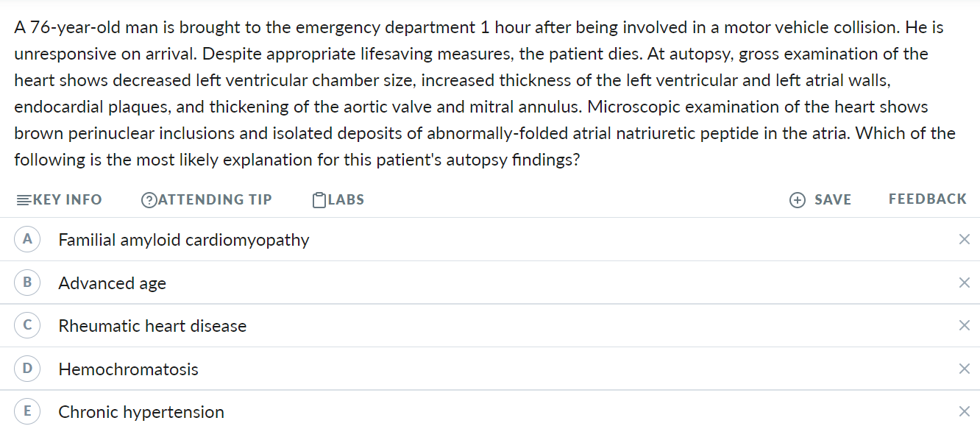
Task: Pick answer circle D
Action: coord(27,369)
